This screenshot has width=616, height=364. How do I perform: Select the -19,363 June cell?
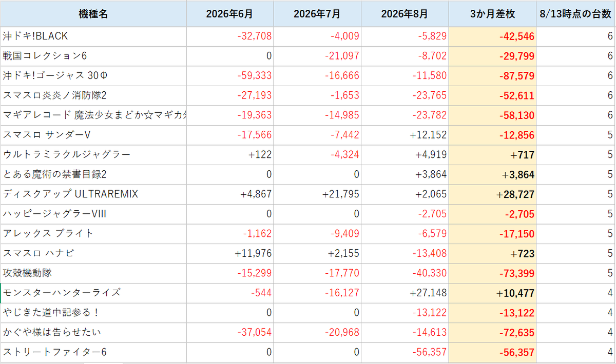click(x=230, y=115)
